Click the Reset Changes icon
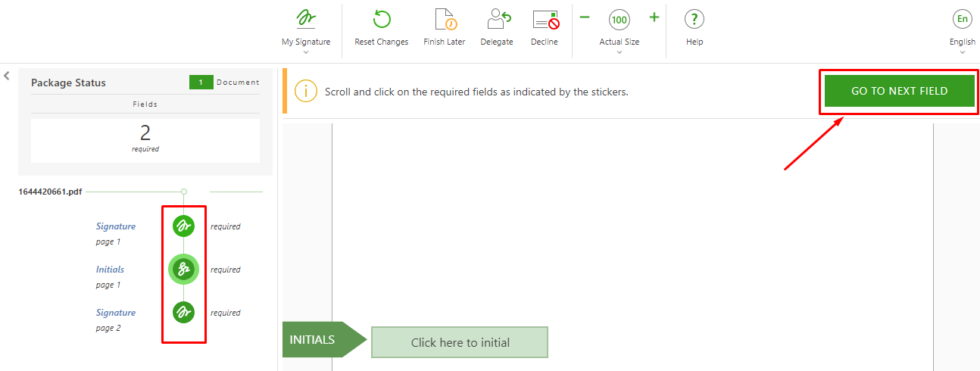This screenshot has width=980, height=371. [382, 19]
